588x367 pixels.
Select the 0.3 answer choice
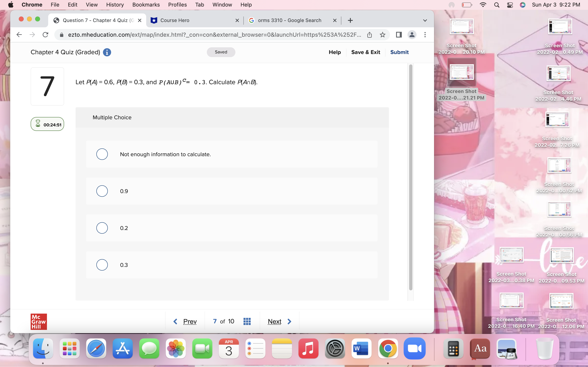point(102,265)
